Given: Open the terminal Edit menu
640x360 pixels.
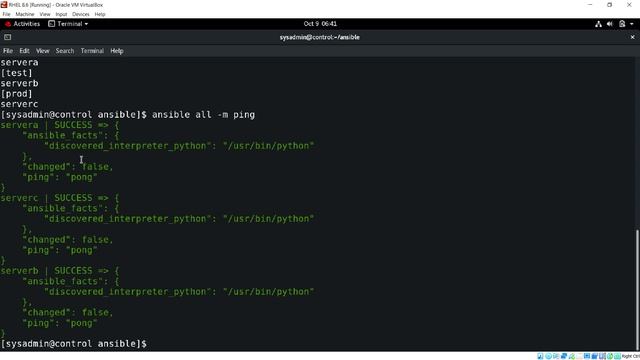Looking at the screenshot, I should 24,51.
